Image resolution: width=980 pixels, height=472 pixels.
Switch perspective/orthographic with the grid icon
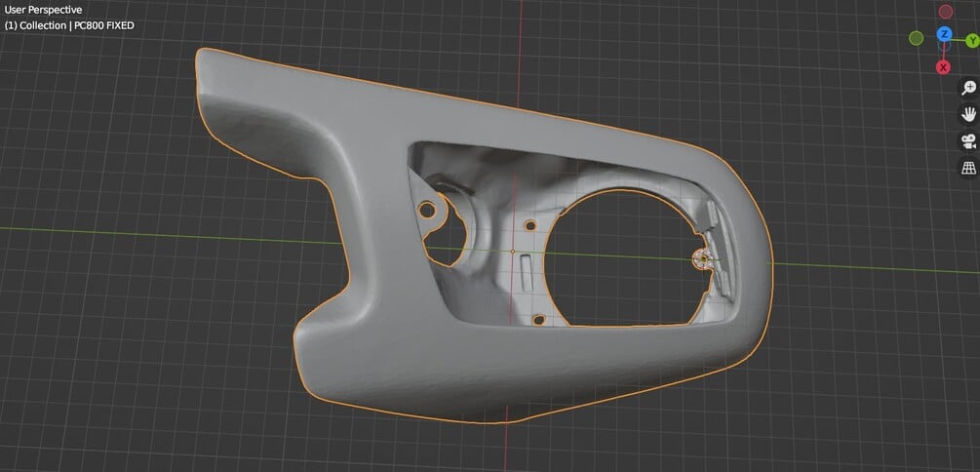point(968,168)
